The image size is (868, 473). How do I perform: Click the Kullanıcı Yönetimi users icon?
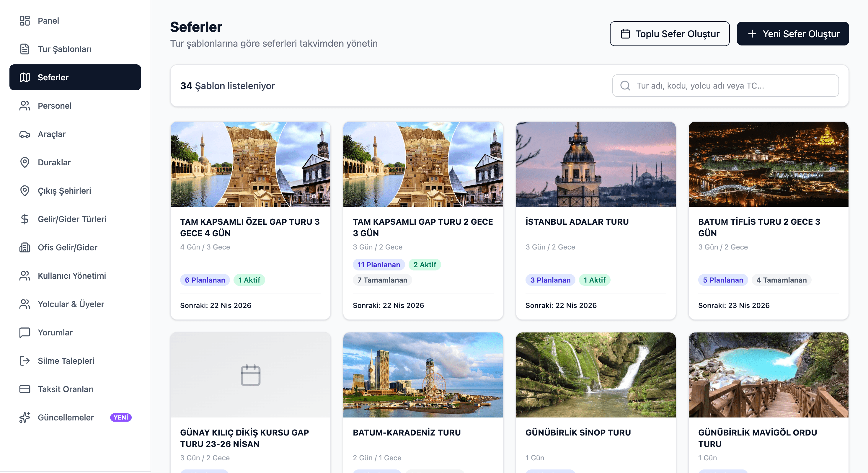coord(25,275)
